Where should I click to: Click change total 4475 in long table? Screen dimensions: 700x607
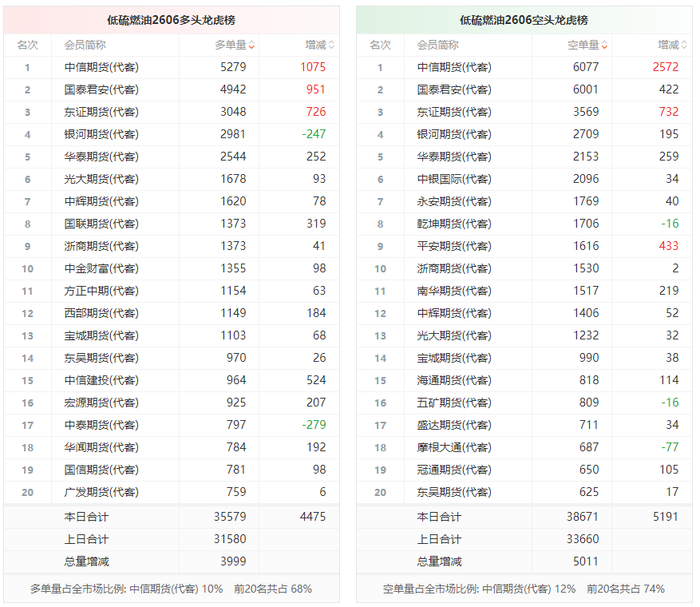313,517
